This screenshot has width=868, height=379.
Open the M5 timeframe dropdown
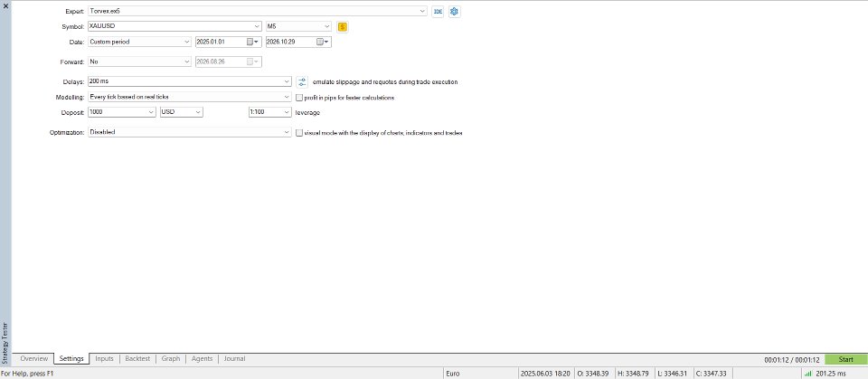click(x=326, y=26)
